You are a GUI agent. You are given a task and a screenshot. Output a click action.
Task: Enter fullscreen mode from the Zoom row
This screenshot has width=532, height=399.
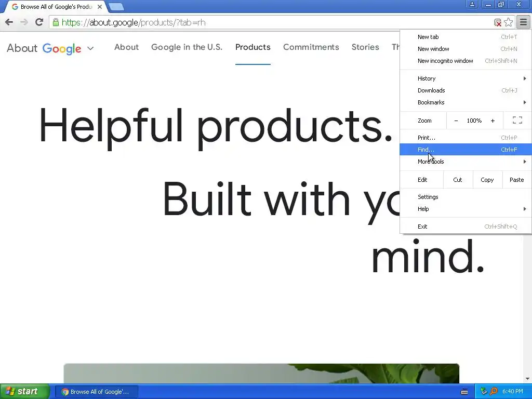(517, 120)
